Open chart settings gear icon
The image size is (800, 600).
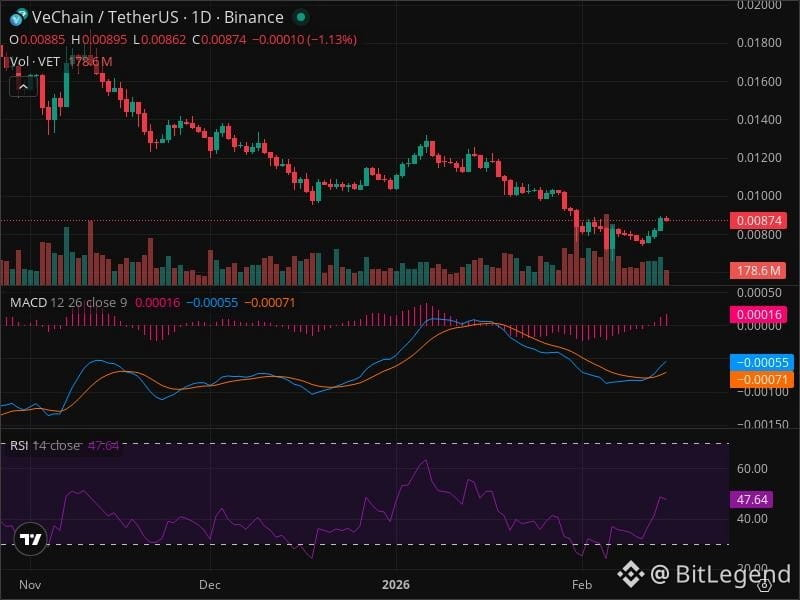764,585
